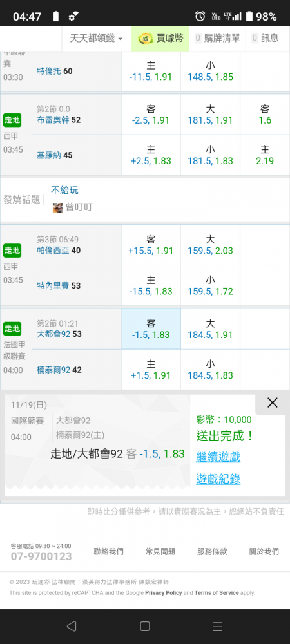The width and height of the screenshot is (290, 644).
Task: Select 客 -2.5, 1.91 odds for 布雷奧幹
Action: (x=151, y=115)
